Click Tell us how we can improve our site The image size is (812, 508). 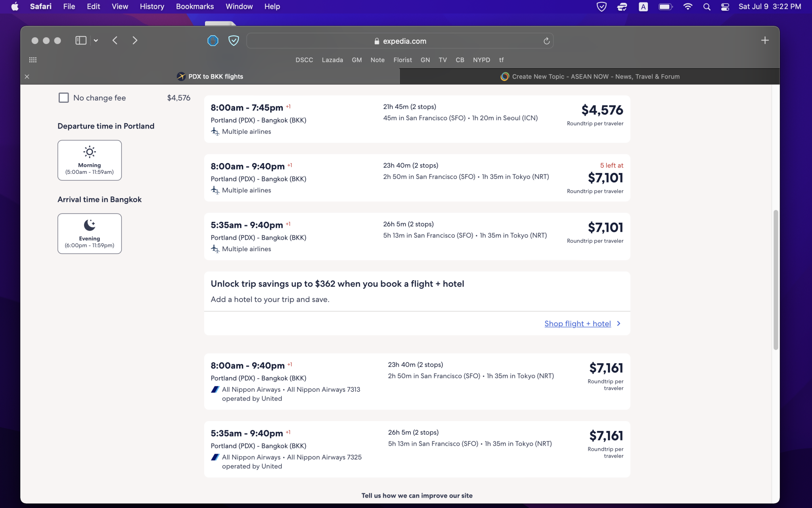tap(417, 495)
